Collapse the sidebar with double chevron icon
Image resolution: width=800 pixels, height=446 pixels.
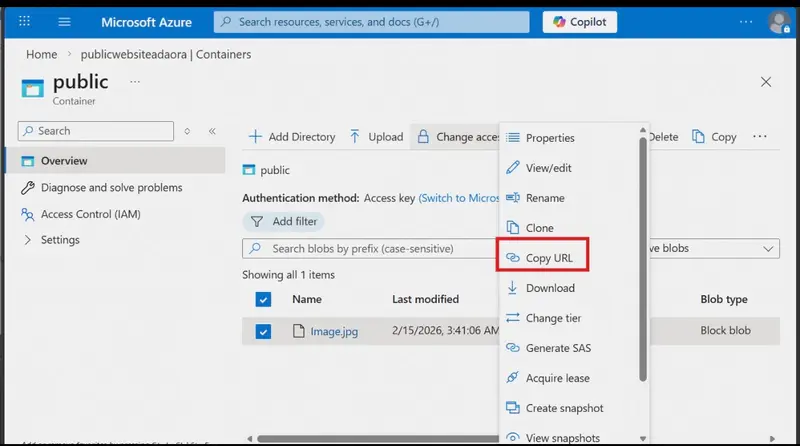(x=212, y=131)
